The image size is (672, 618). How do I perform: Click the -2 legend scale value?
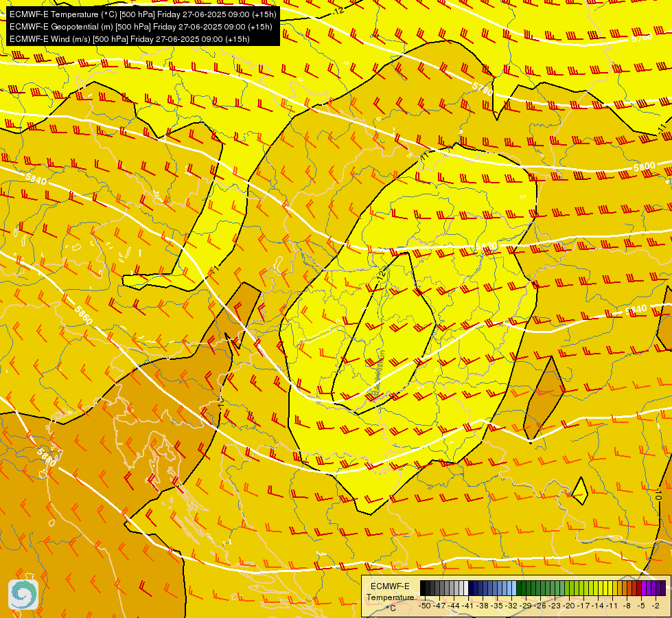[656, 606]
